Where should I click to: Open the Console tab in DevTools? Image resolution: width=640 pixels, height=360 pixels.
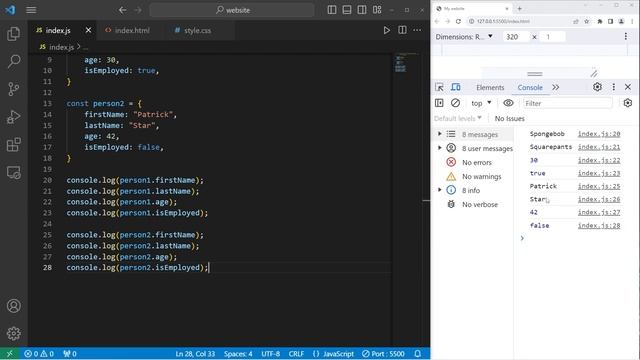point(530,87)
